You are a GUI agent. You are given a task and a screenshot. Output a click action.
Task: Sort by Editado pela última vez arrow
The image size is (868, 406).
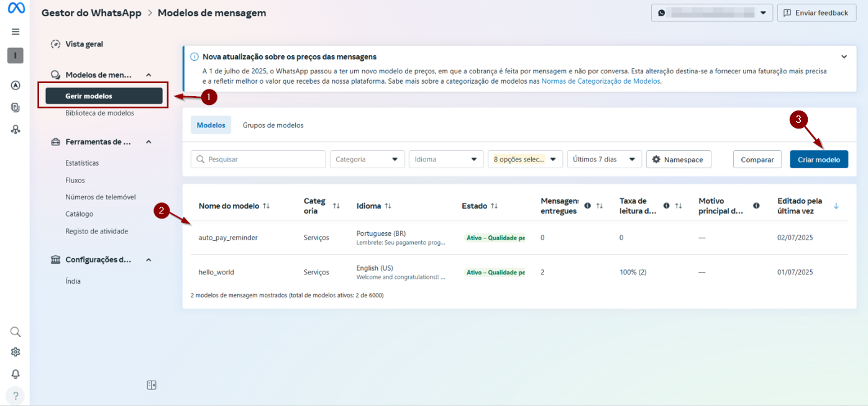coord(836,205)
